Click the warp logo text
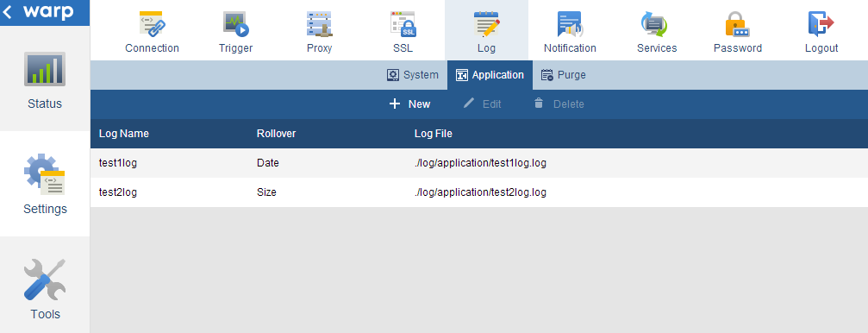This screenshot has width=868, height=333. coord(48,12)
